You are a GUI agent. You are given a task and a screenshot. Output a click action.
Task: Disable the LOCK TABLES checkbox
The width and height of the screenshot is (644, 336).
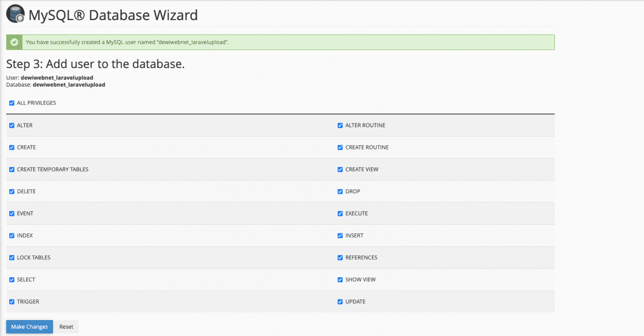pyautogui.click(x=12, y=258)
